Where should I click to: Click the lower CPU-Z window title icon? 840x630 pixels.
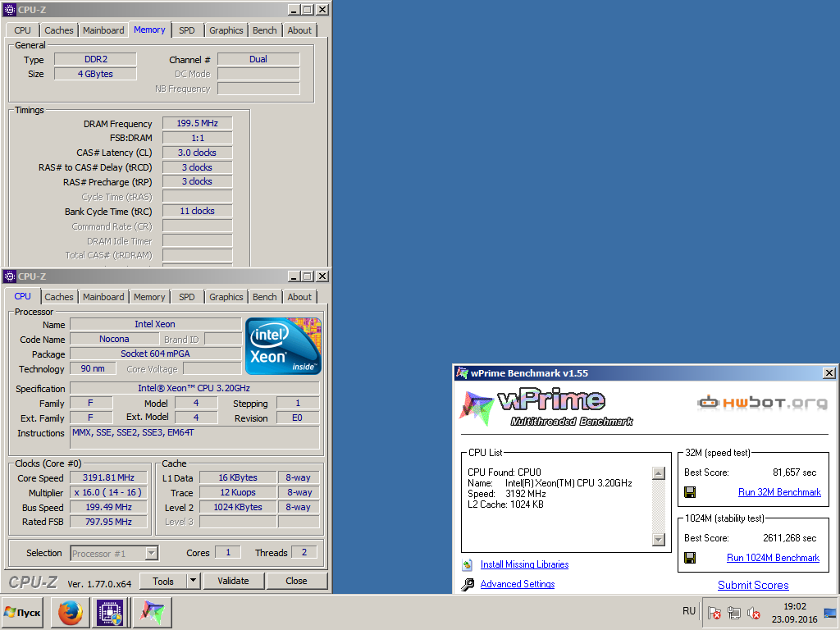click(10, 276)
